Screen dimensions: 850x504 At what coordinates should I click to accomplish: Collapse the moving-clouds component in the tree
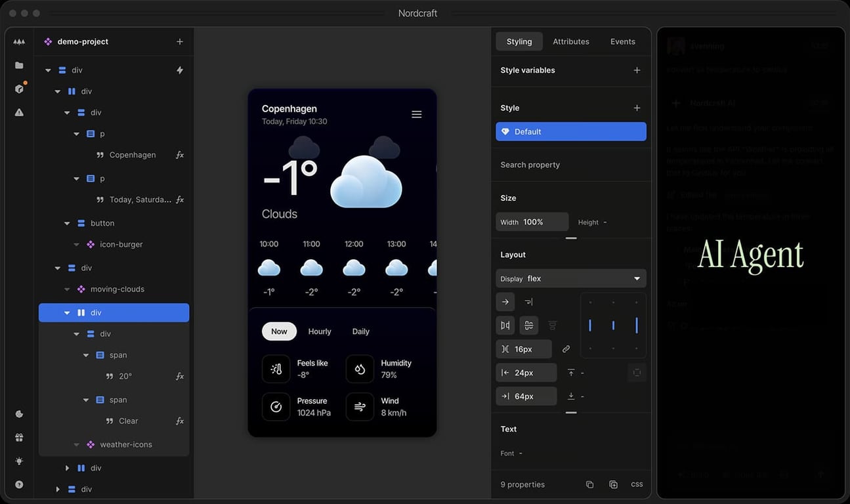tap(66, 289)
